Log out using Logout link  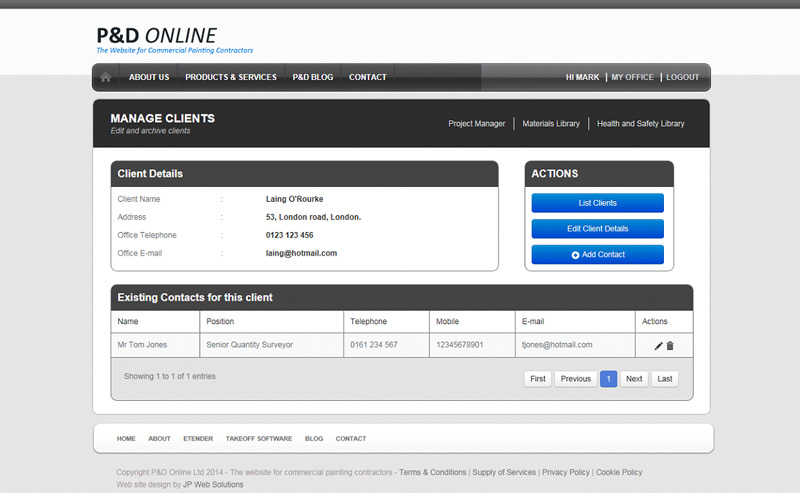(682, 77)
